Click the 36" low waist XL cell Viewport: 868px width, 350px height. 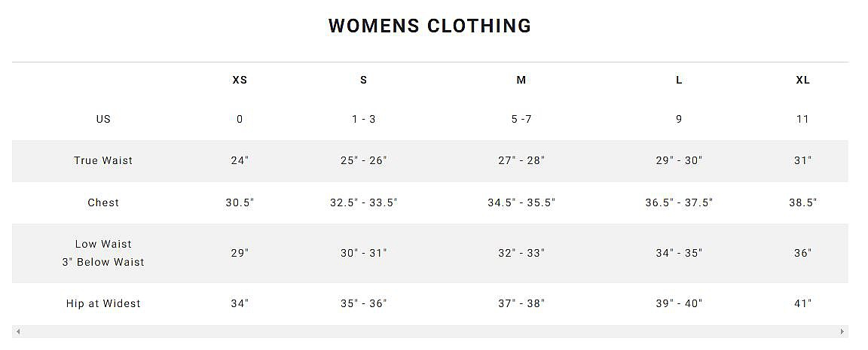tap(802, 253)
